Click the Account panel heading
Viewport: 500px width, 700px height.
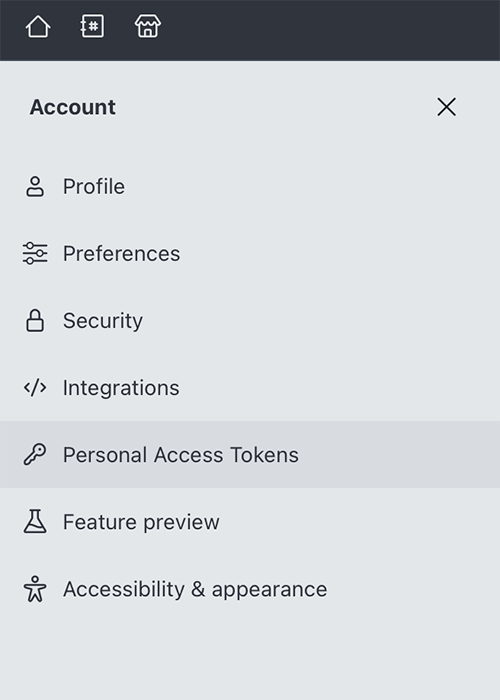(x=72, y=107)
